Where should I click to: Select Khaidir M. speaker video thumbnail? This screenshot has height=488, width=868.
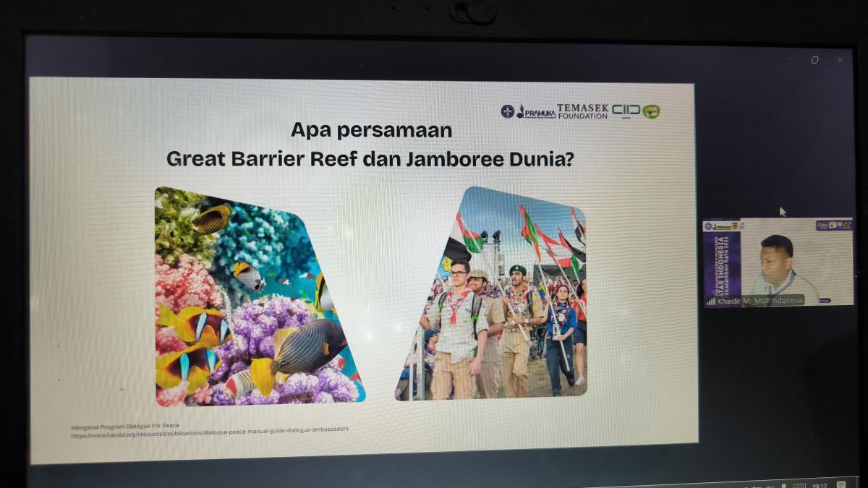[778, 262]
